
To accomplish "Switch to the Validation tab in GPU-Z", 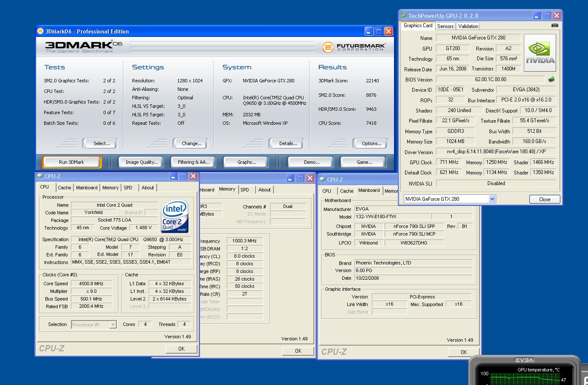I will click(x=468, y=26).
